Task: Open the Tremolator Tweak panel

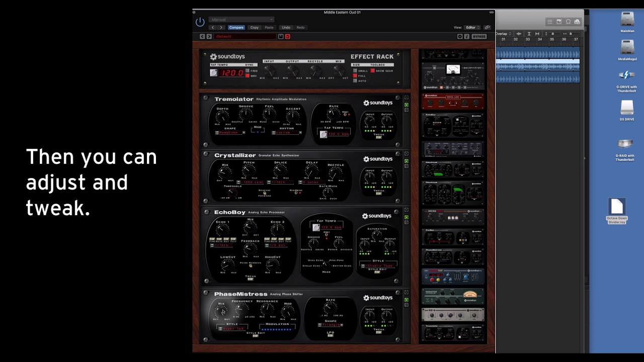Action: (x=379, y=137)
